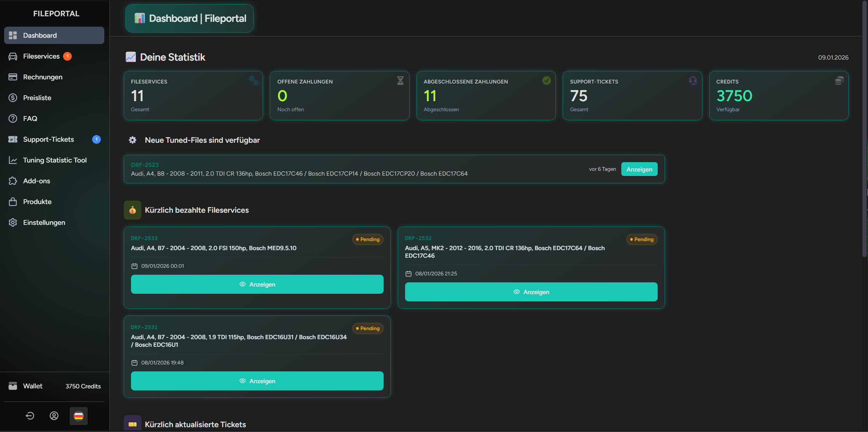Switch to the Dashboard menu entry
Viewport: 868px width, 432px height.
click(40, 35)
